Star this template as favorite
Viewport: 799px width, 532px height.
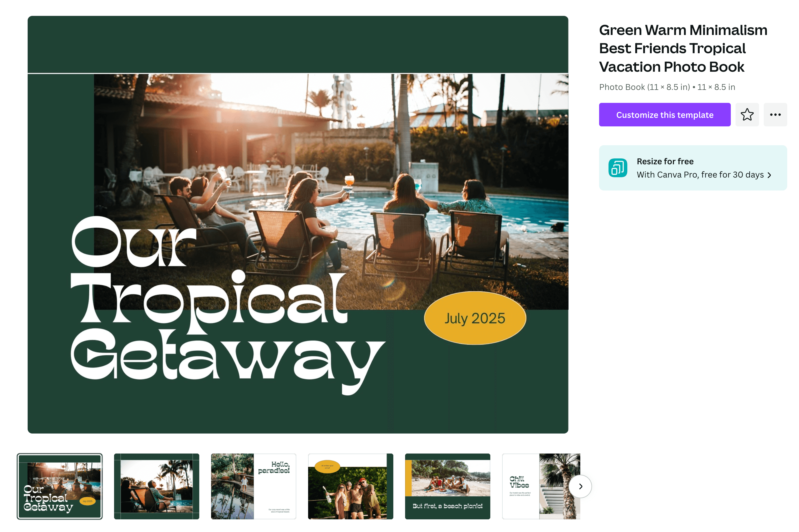[747, 115]
